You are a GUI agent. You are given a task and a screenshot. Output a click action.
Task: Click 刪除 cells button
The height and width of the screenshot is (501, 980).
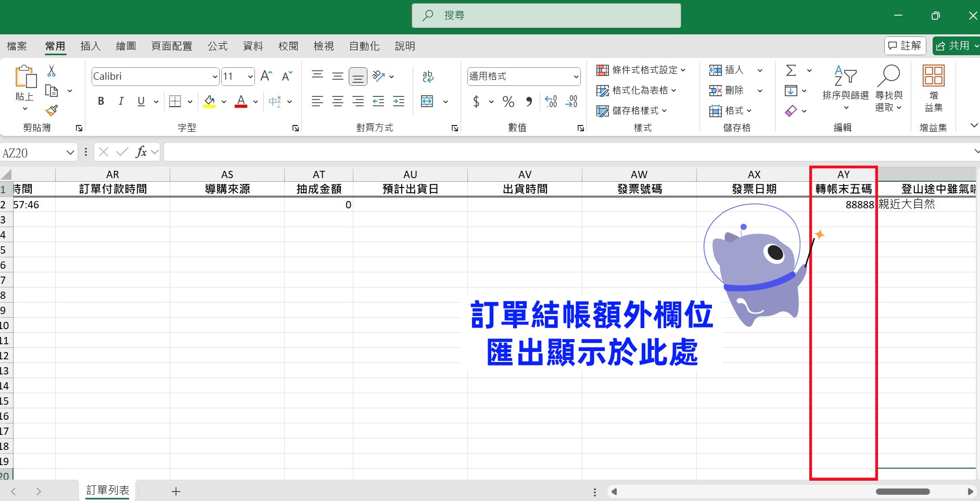pyautogui.click(x=727, y=90)
